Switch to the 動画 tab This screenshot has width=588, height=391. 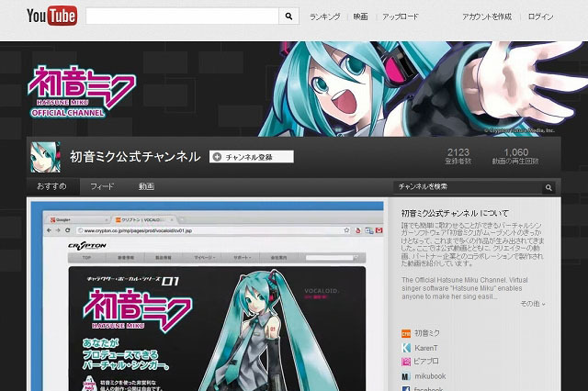[146, 186]
